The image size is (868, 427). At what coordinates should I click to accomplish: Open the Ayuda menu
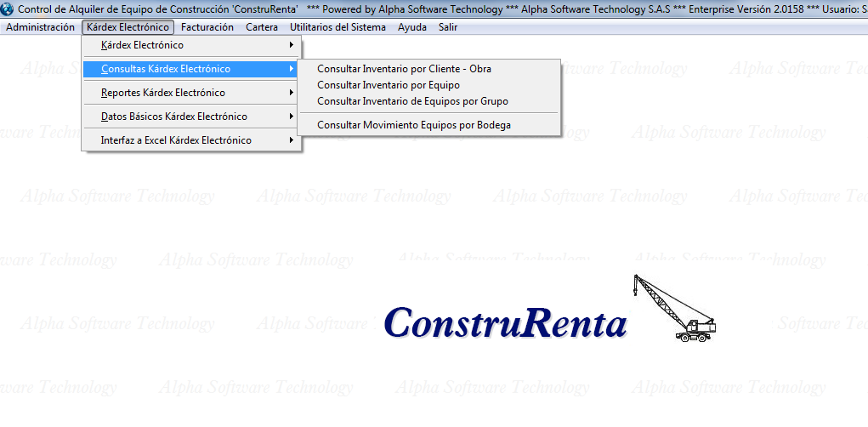412,27
